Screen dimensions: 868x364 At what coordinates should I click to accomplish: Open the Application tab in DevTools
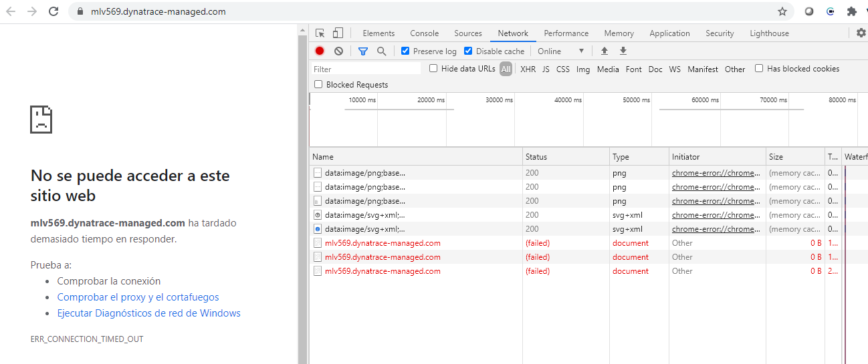669,33
